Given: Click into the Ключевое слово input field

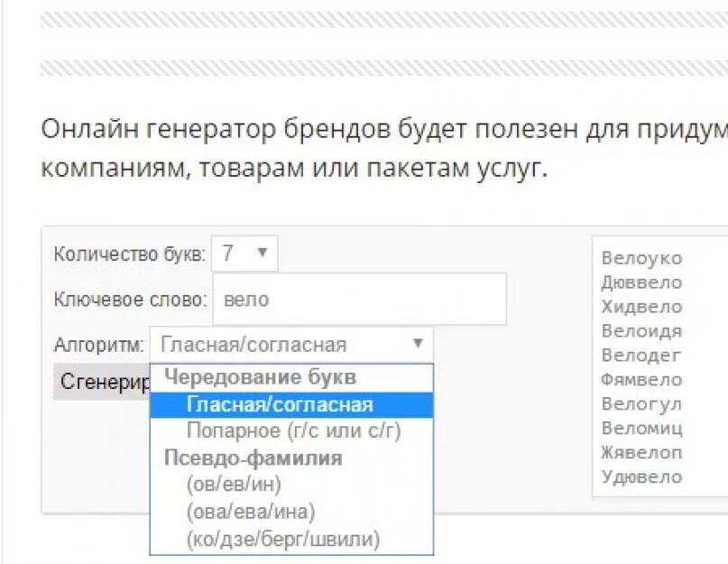Looking at the screenshot, I should click(x=360, y=300).
